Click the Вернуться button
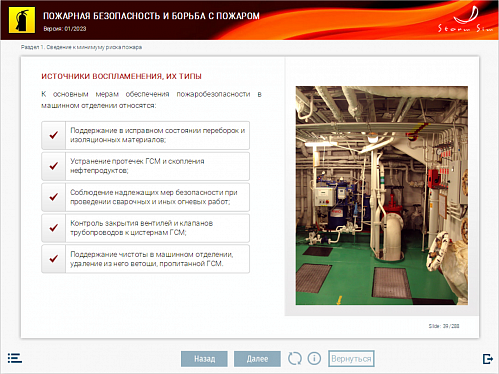 click(351, 359)
